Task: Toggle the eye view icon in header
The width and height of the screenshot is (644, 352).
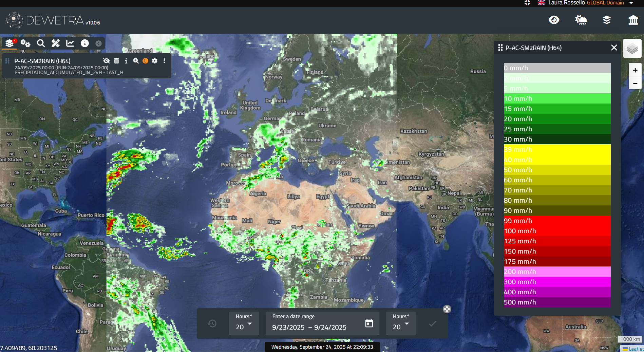Action: pyautogui.click(x=554, y=20)
